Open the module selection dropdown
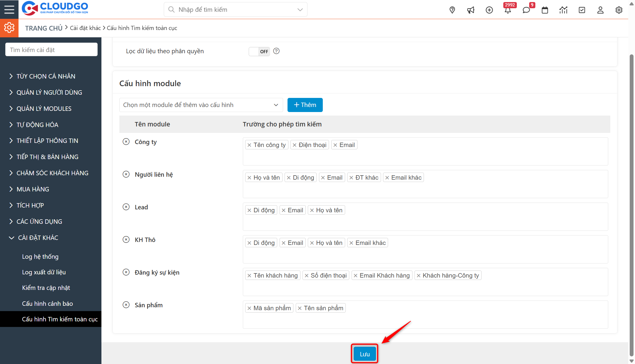The width and height of the screenshot is (635, 364). point(201,105)
